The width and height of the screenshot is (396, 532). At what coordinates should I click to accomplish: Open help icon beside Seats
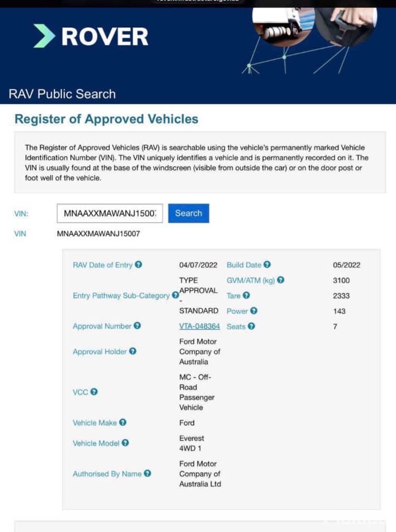click(x=251, y=326)
